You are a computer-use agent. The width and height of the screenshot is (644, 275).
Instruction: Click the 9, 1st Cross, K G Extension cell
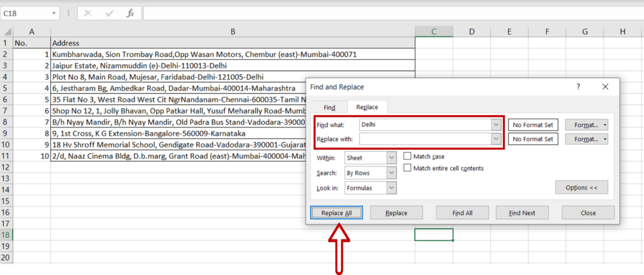point(179,133)
